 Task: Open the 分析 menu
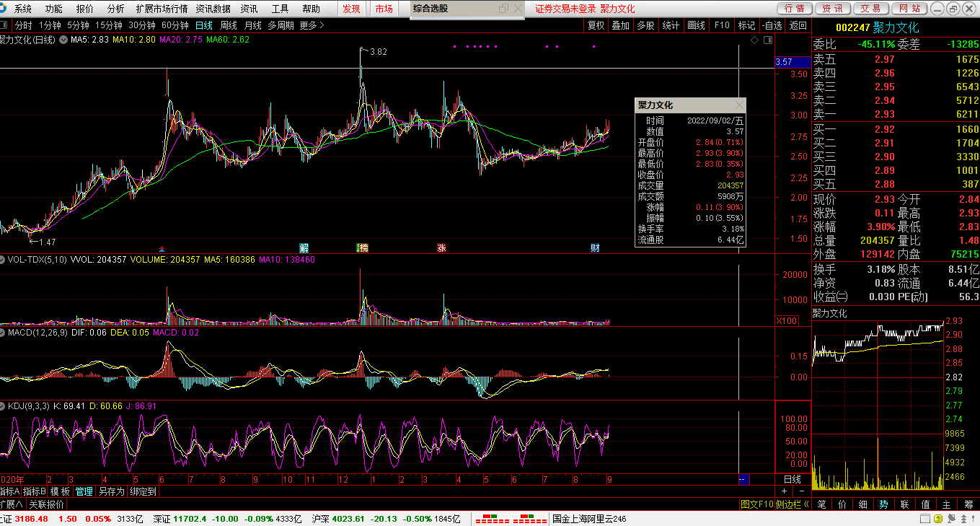(115, 9)
